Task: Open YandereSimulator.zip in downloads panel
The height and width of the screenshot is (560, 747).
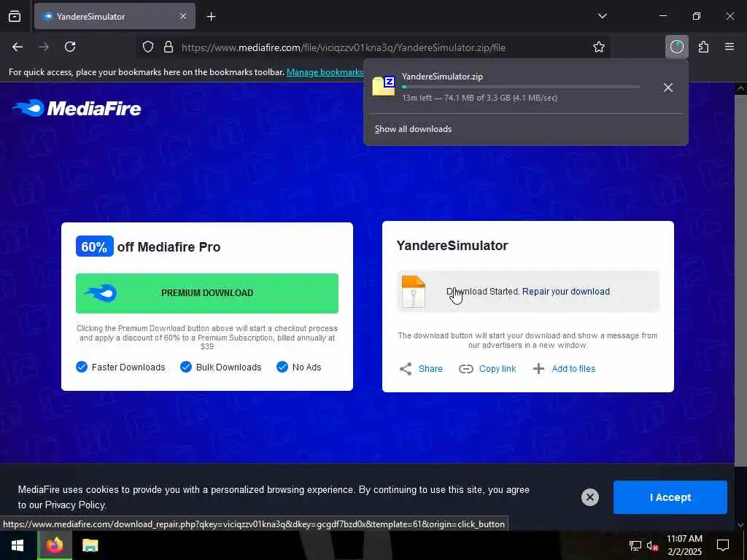Action: [511, 87]
